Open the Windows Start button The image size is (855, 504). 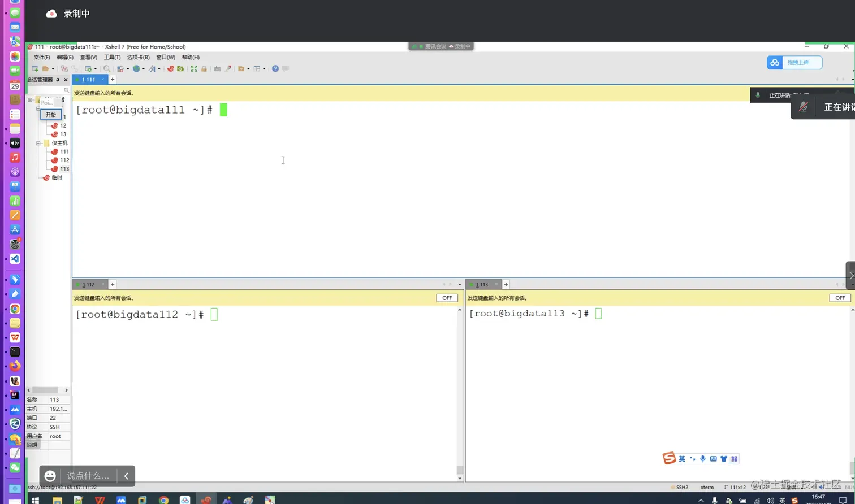point(35,500)
